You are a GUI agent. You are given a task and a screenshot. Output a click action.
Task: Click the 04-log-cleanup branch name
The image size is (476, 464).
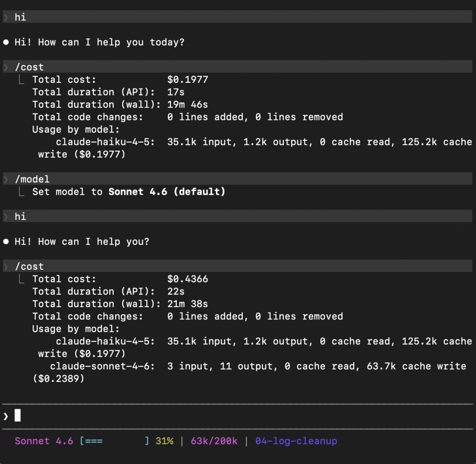coord(296,441)
